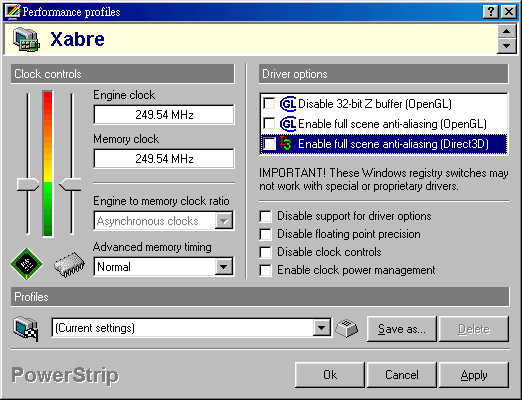Click the Driver options section header
522x400 pixels.
click(x=384, y=74)
